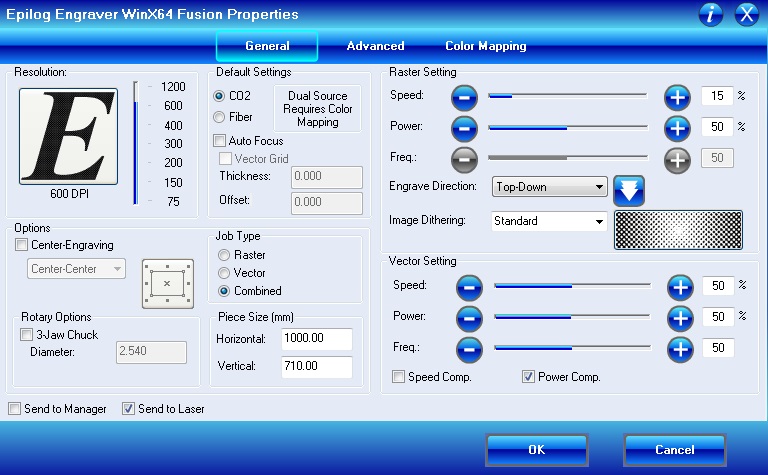Image resolution: width=768 pixels, height=475 pixels.
Task: Click the Thickness input field
Action: point(327,177)
